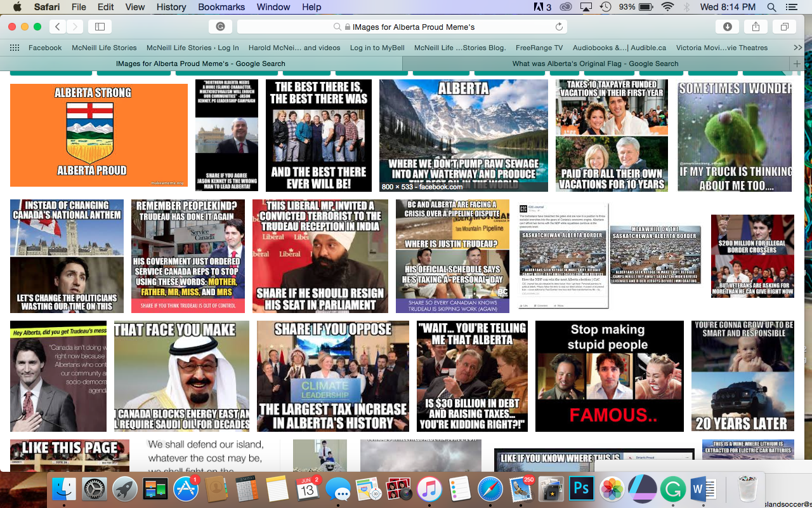Open a new tab with plus button

(x=797, y=63)
